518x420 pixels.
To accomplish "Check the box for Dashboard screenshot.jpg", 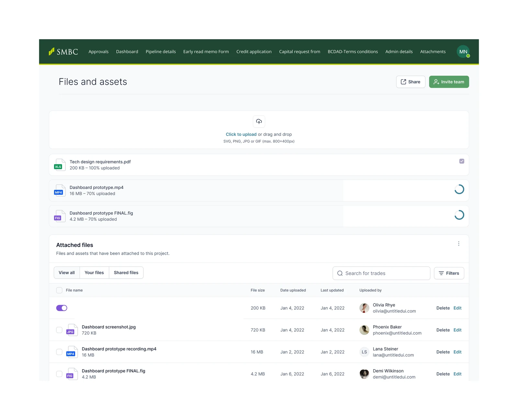I will point(59,330).
